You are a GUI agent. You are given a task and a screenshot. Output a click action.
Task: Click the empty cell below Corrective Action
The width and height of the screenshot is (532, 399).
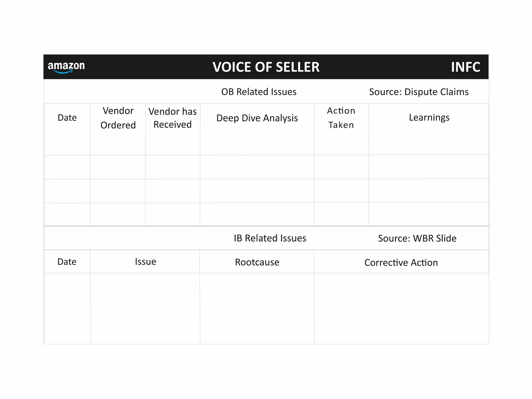click(x=402, y=308)
